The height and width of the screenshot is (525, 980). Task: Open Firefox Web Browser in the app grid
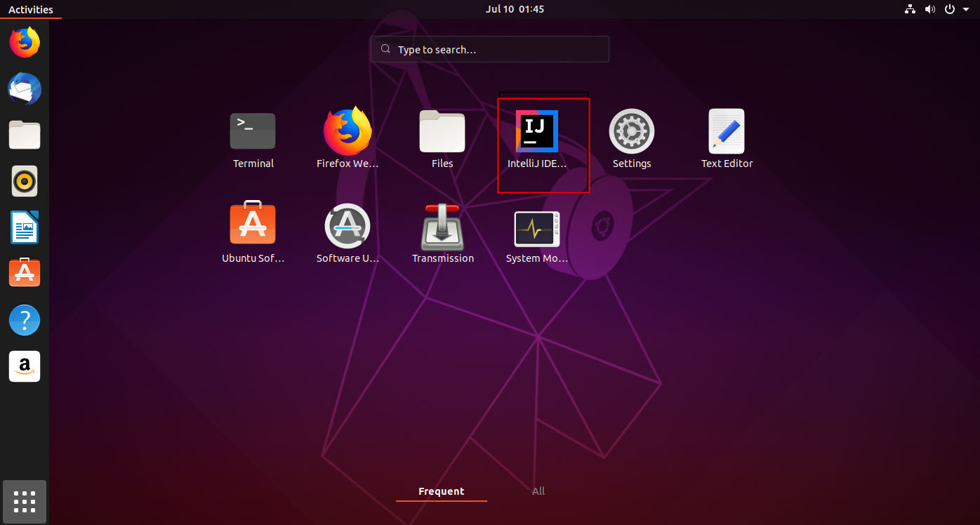point(347,132)
